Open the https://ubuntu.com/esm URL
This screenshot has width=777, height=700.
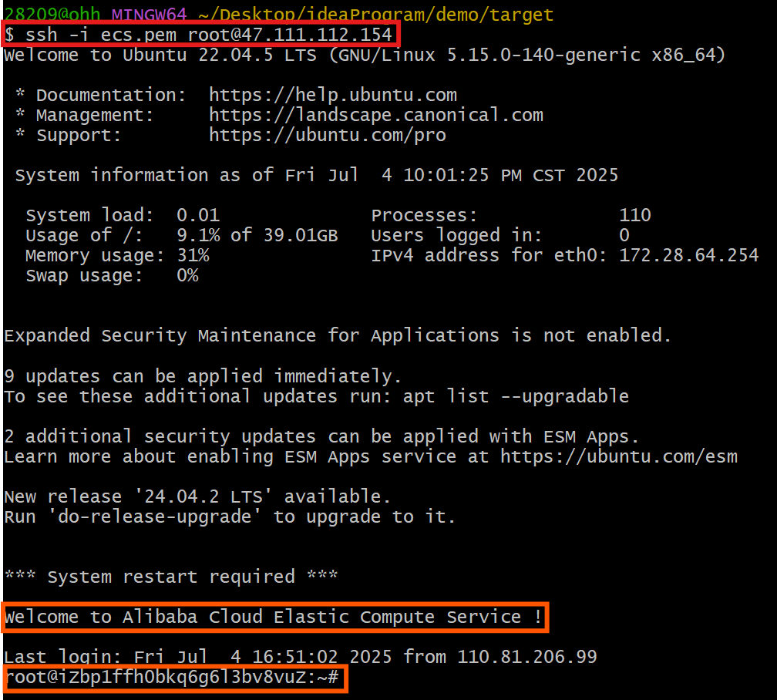coord(619,456)
